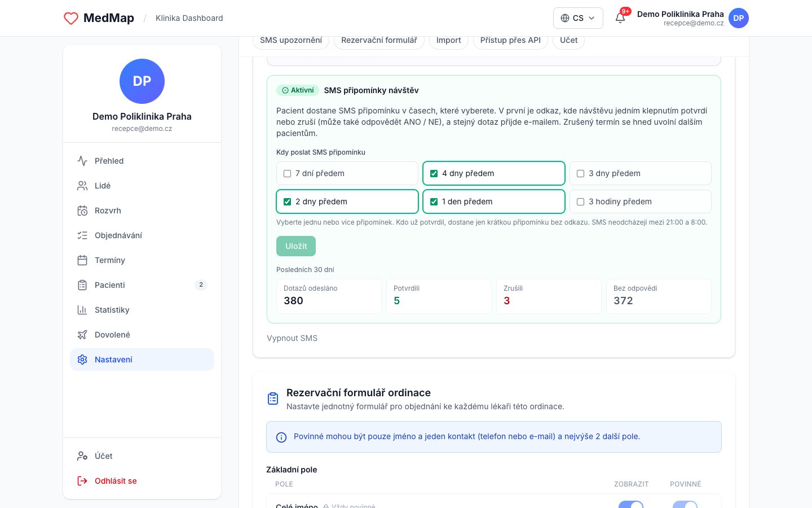Select the Dovolené airplane icon
Screen dimensions: 812x508
tap(82, 335)
